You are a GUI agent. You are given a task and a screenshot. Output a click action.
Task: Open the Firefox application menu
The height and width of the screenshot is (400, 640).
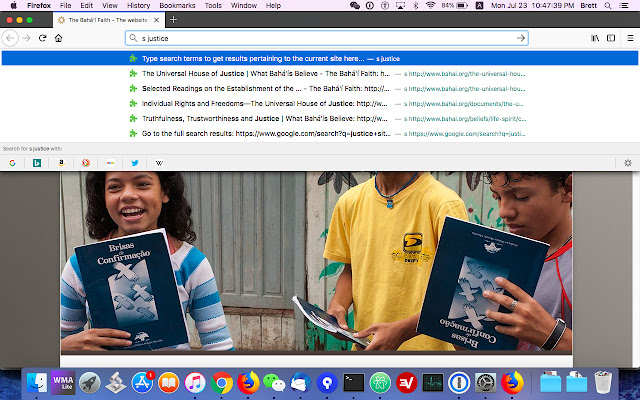[x=39, y=5]
